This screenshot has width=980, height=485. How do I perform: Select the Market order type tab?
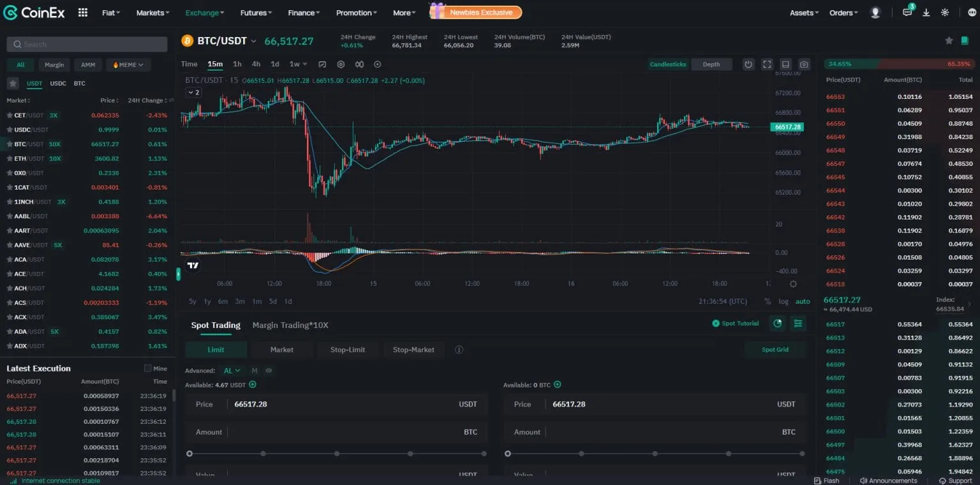tap(281, 350)
